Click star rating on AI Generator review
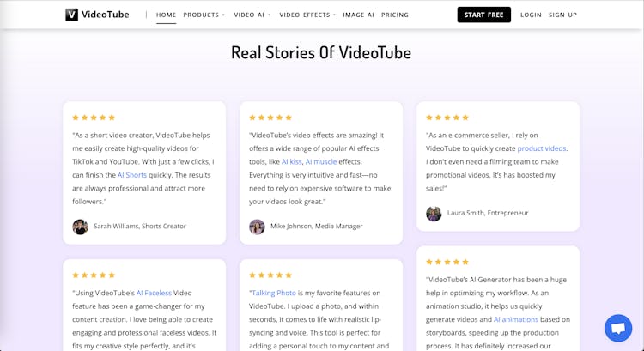This screenshot has height=351, width=644. pos(447,262)
